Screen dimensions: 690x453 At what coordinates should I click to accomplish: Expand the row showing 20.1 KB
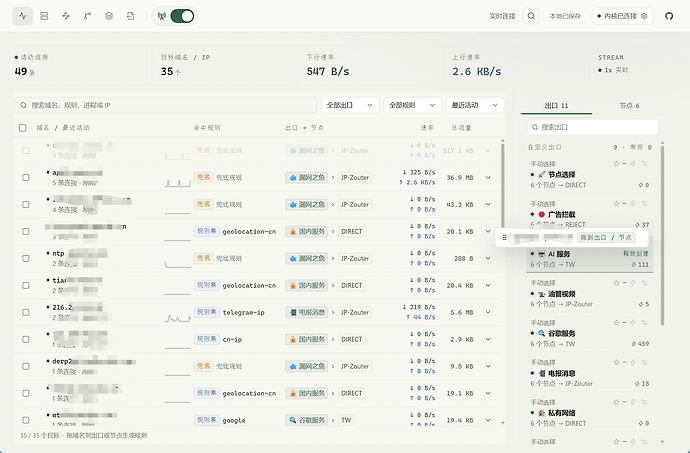click(488, 232)
